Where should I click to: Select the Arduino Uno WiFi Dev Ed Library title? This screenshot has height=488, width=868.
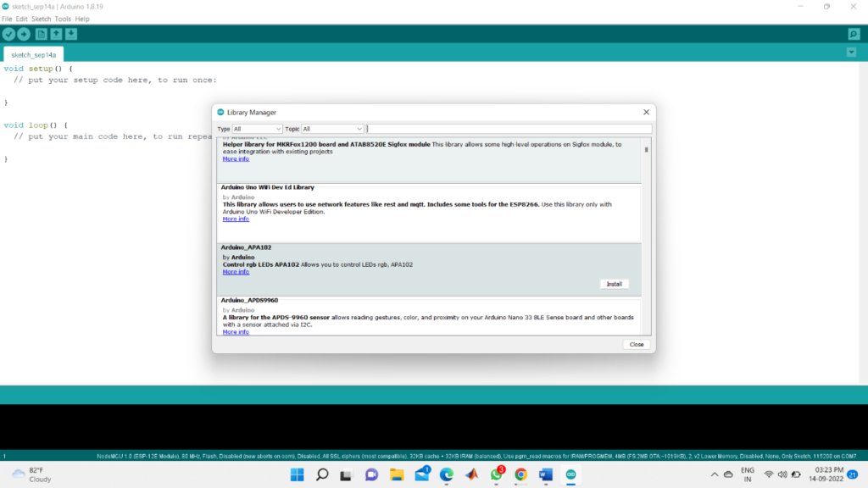(x=267, y=187)
